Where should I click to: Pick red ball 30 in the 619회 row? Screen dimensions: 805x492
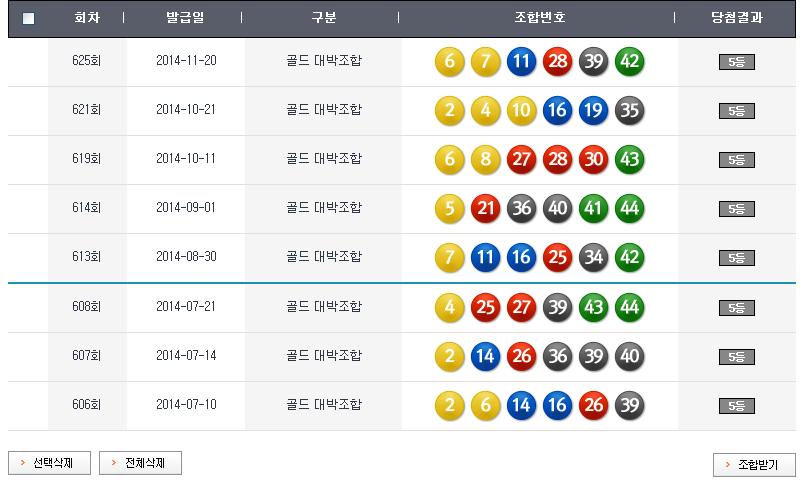(x=594, y=160)
